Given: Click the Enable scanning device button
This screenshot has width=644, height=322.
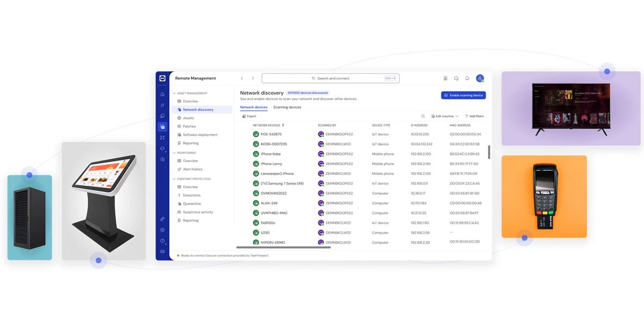Looking at the screenshot, I should [463, 95].
